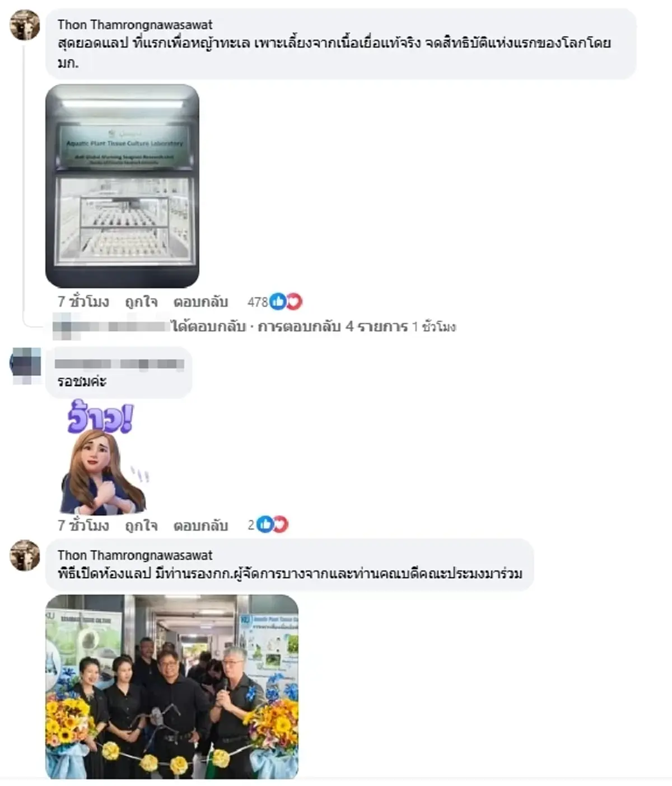Reply to the รอชมค่ะ comment via ตอบกลับ

[x=200, y=525]
